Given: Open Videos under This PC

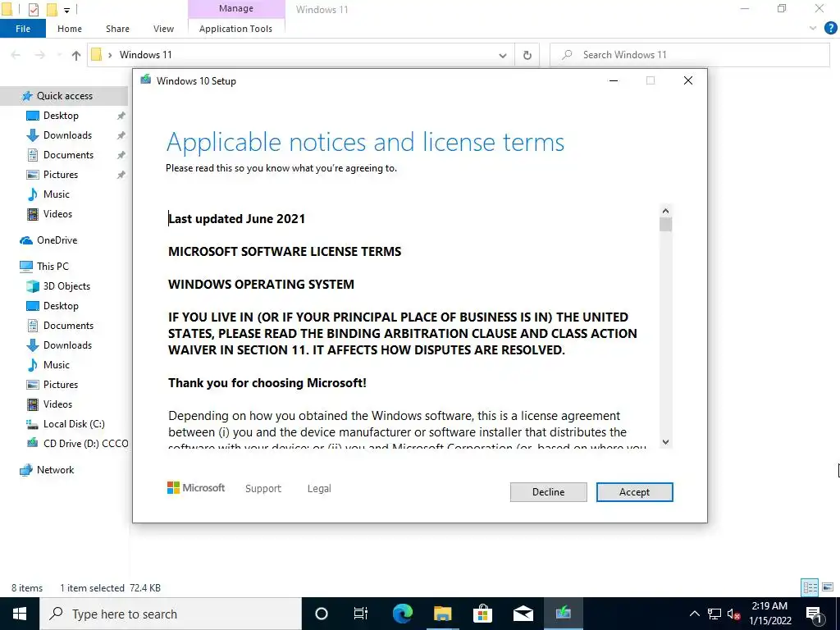Looking at the screenshot, I should [57, 404].
